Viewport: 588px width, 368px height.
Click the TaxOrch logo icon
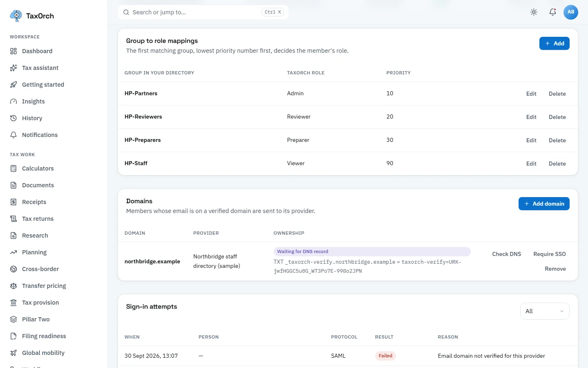click(16, 16)
